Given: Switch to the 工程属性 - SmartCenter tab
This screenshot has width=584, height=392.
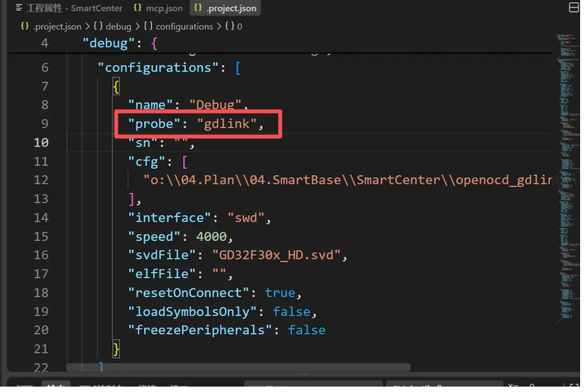Looking at the screenshot, I should pyautogui.click(x=70, y=9).
